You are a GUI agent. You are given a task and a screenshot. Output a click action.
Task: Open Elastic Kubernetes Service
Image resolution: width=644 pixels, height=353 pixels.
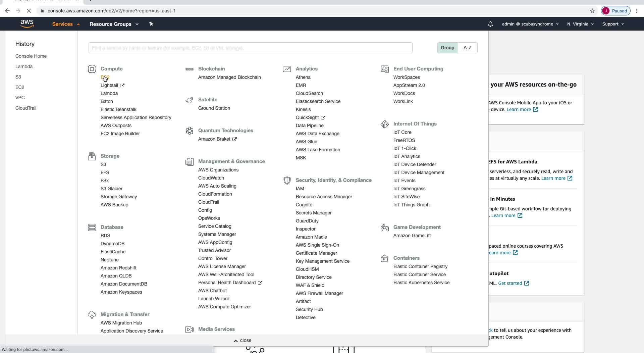[x=421, y=283]
